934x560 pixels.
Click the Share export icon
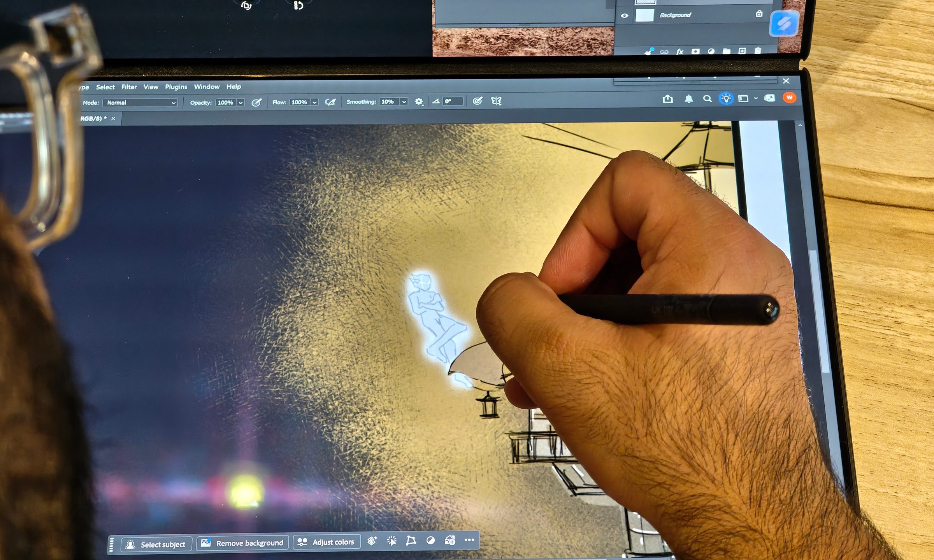pyautogui.click(x=668, y=99)
